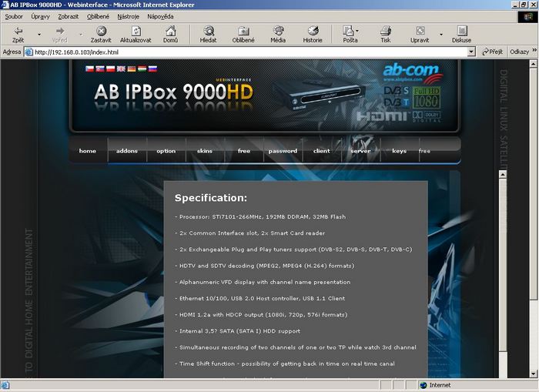
Task: Open the password tab
Action: click(x=283, y=151)
